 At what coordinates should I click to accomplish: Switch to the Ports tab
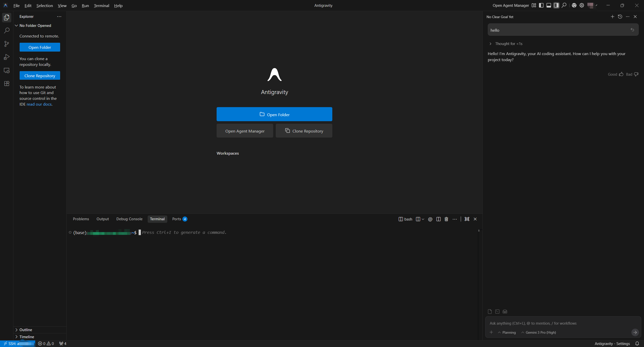click(x=179, y=219)
